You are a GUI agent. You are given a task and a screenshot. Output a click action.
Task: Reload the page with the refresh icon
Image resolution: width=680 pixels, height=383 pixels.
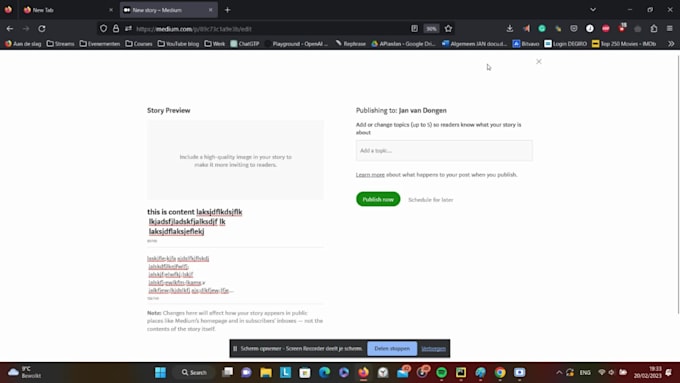coord(42,29)
